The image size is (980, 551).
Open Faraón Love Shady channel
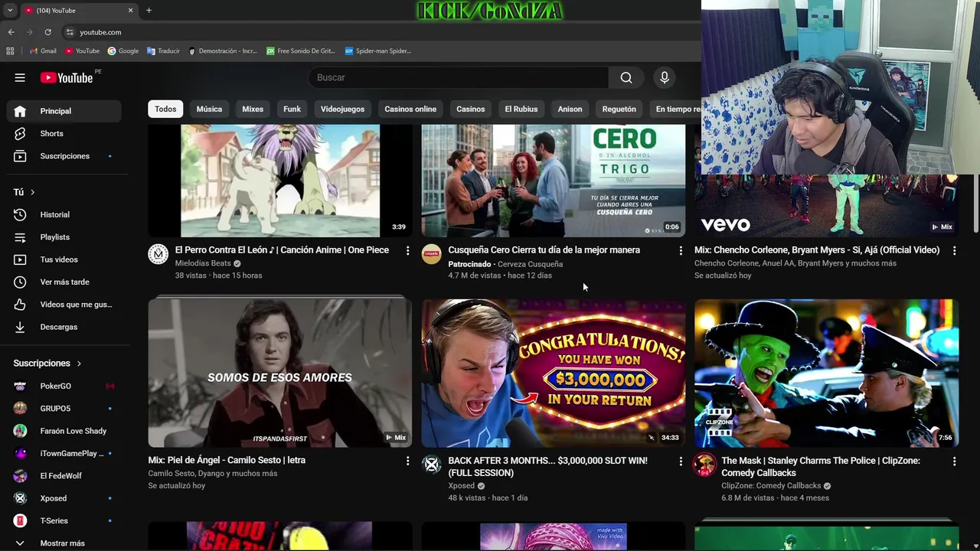pos(64,431)
